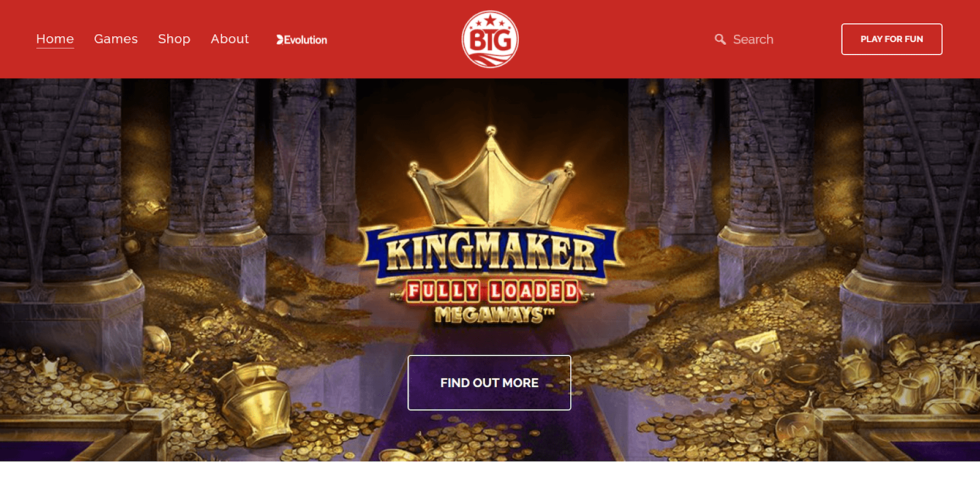The width and height of the screenshot is (980, 489).
Task: Open the BIG round logo homepage link
Action: [490, 39]
